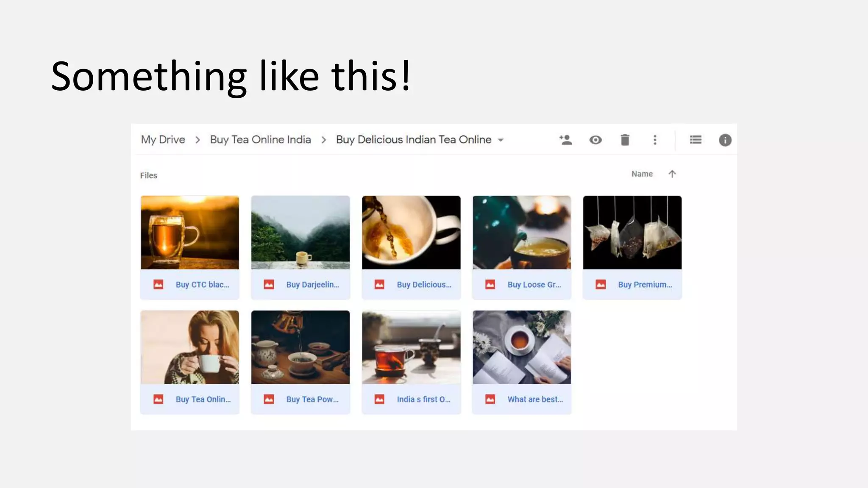Click the Share (add person) icon

[565, 140]
